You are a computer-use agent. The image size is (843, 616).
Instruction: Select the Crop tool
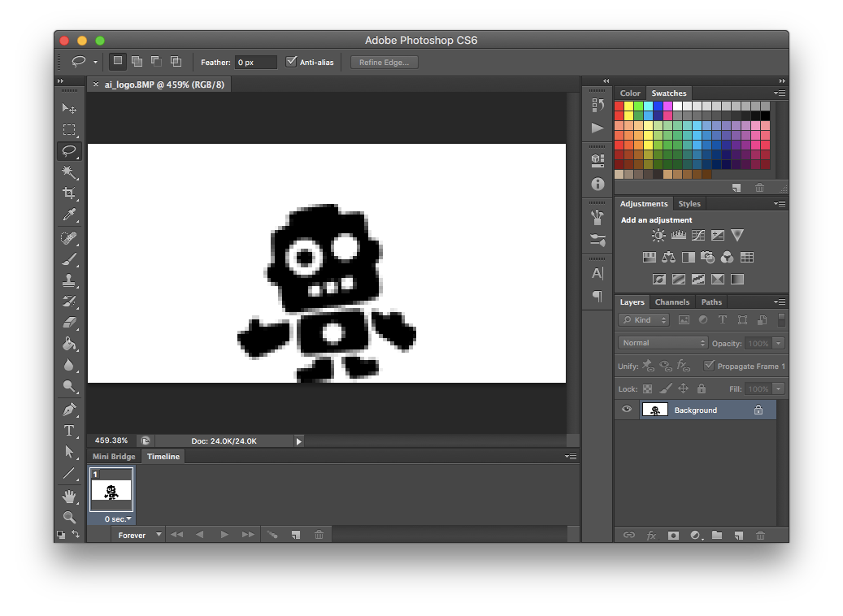click(69, 193)
